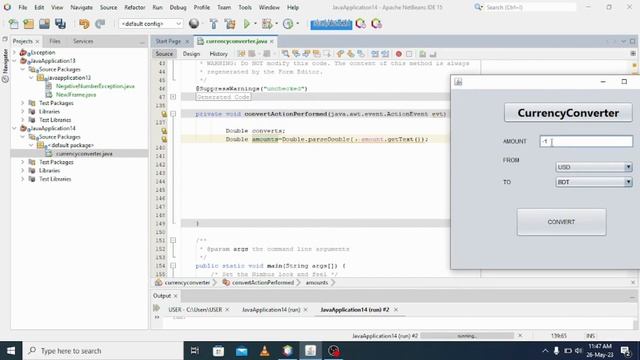The height and width of the screenshot is (360, 640).
Task: Switch to the Services tab
Action: coord(83,41)
